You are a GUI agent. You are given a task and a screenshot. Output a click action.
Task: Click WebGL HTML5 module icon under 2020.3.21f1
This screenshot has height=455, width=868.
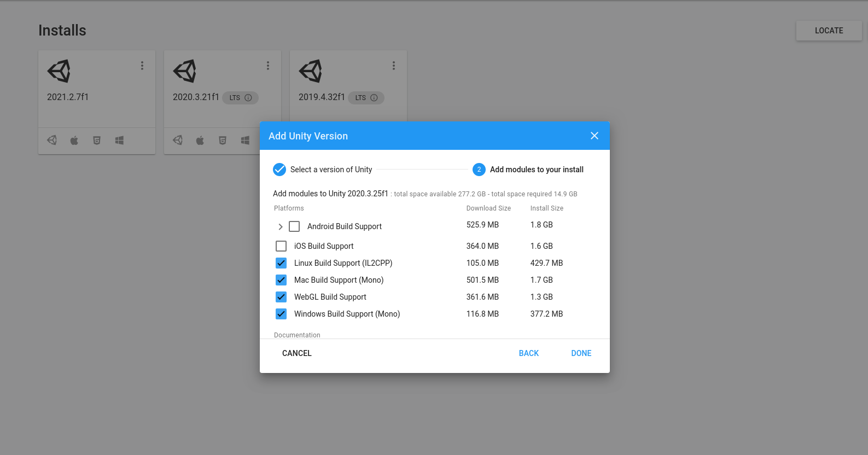tap(223, 141)
